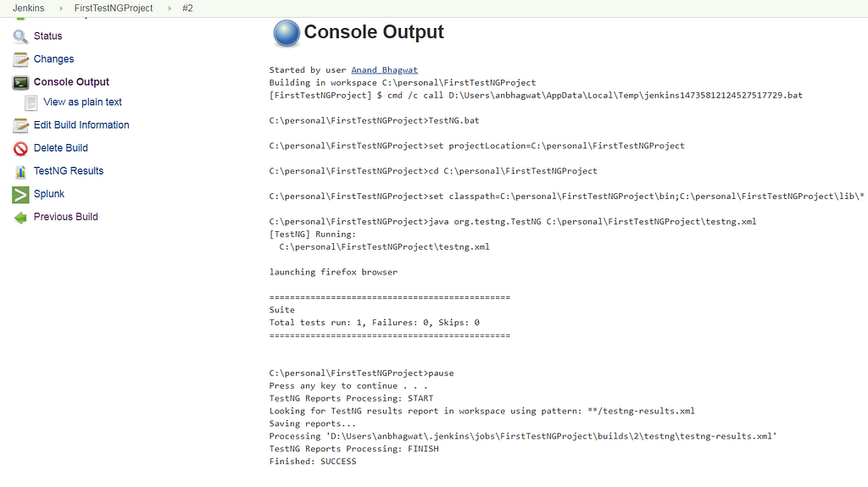Open build #2 breadcrumb

187,8
